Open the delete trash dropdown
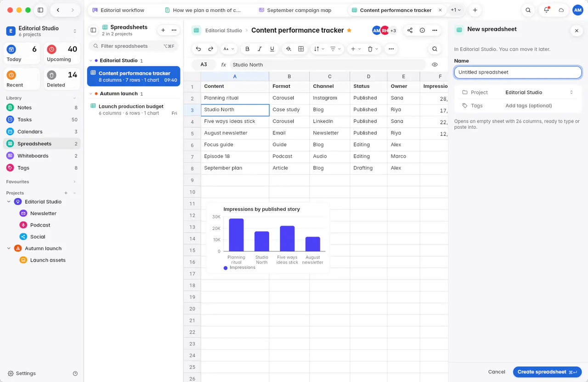The height and width of the screenshot is (382, 588). click(373, 49)
